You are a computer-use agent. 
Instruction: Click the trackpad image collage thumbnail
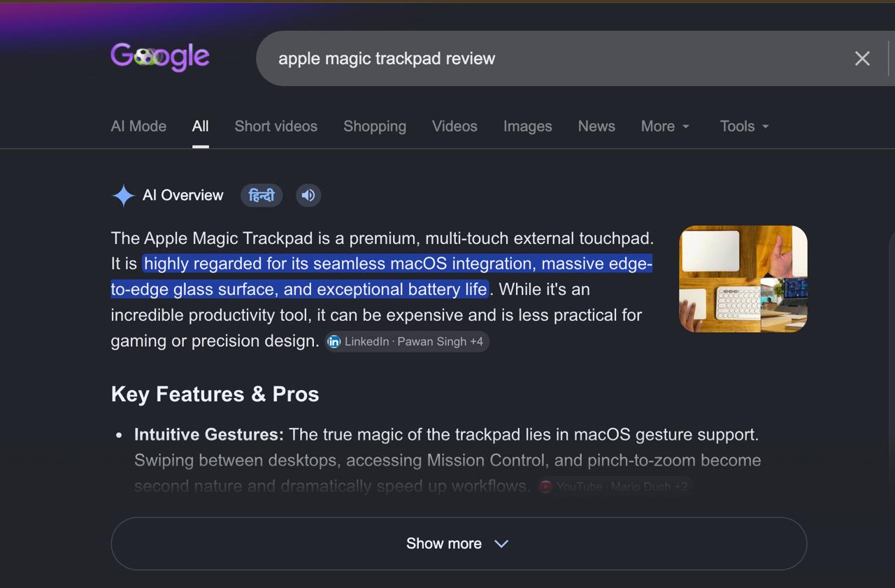coord(743,279)
